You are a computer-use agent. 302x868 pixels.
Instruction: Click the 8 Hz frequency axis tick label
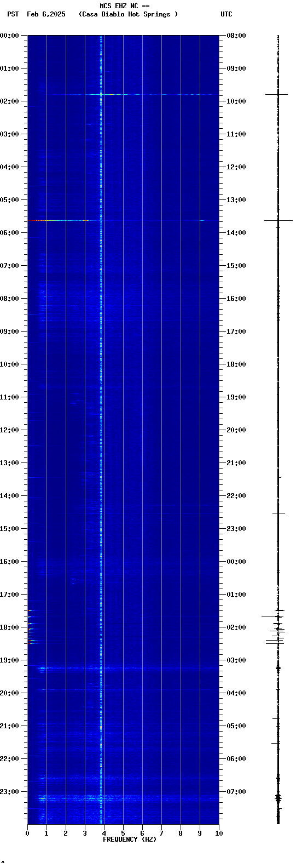[181, 833]
